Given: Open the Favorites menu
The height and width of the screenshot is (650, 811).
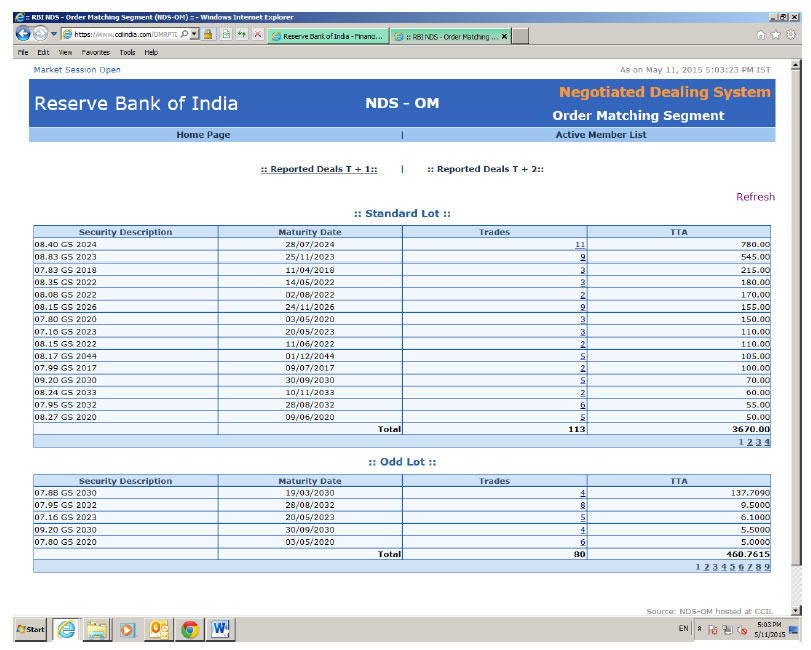Looking at the screenshot, I should [x=96, y=52].
